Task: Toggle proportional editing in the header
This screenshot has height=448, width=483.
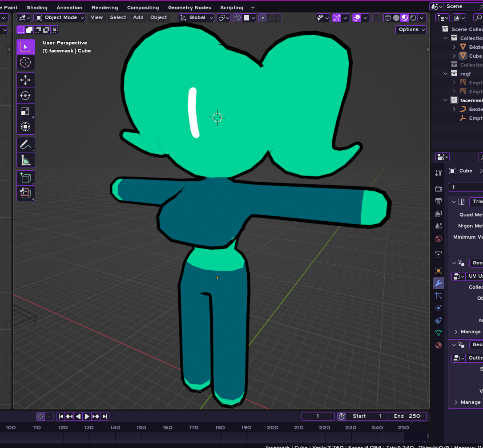Action: tap(263, 18)
